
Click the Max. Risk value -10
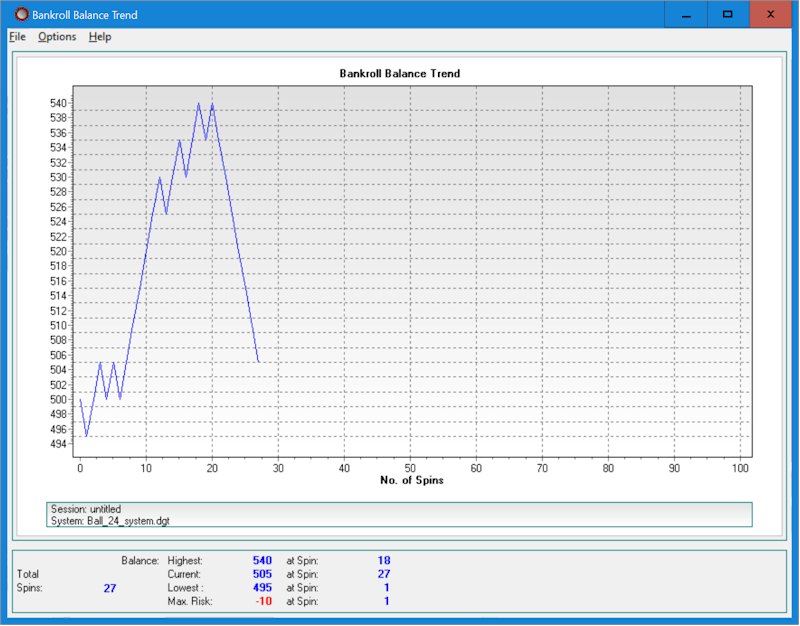pyautogui.click(x=264, y=602)
